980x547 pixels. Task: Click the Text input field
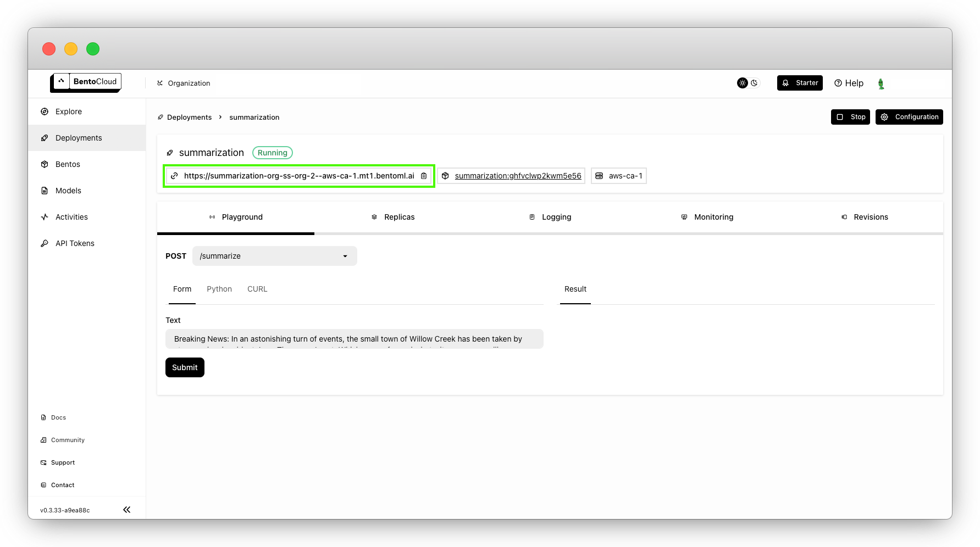pyautogui.click(x=355, y=339)
